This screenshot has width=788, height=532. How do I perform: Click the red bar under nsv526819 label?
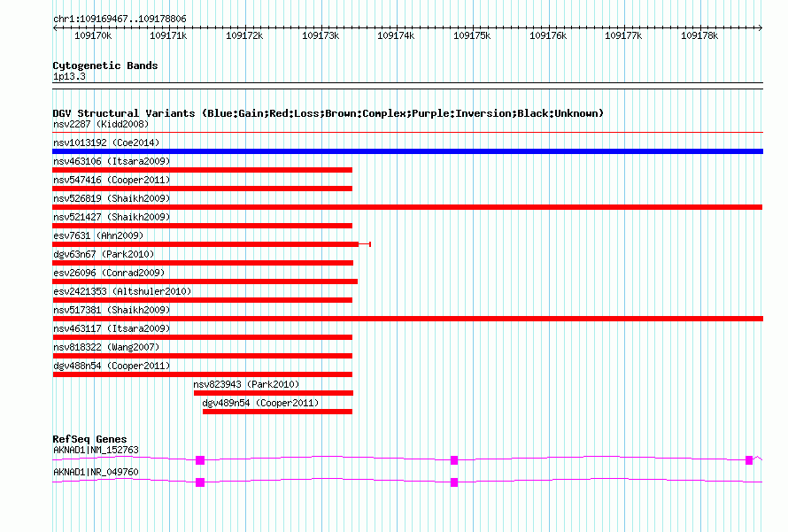click(x=407, y=207)
